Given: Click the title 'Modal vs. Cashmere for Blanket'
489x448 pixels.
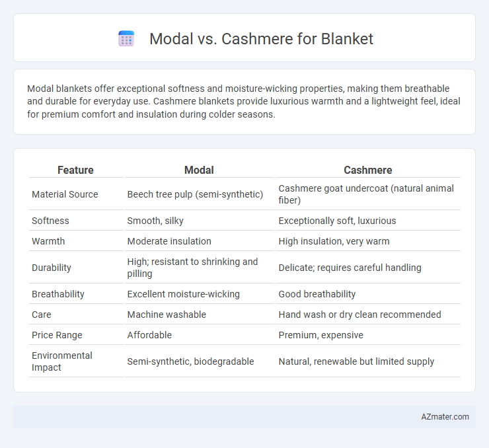Looking at the screenshot, I should coord(261,39).
